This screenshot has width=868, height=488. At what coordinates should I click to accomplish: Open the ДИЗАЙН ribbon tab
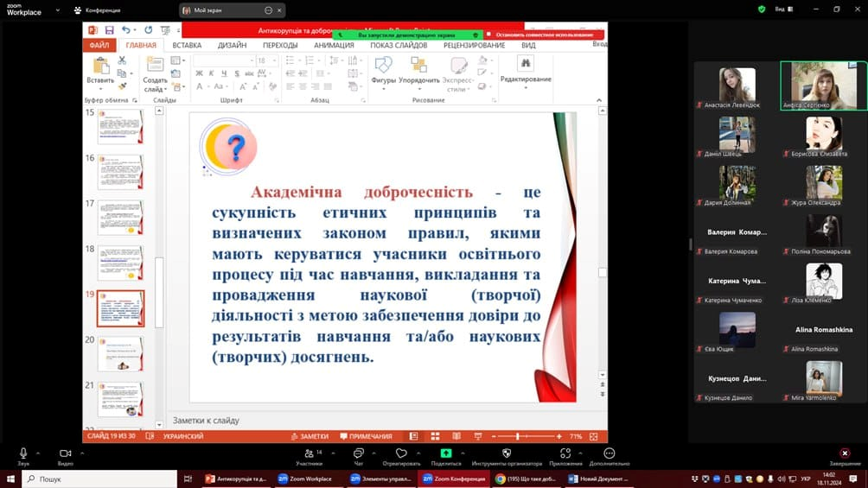coord(232,45)
